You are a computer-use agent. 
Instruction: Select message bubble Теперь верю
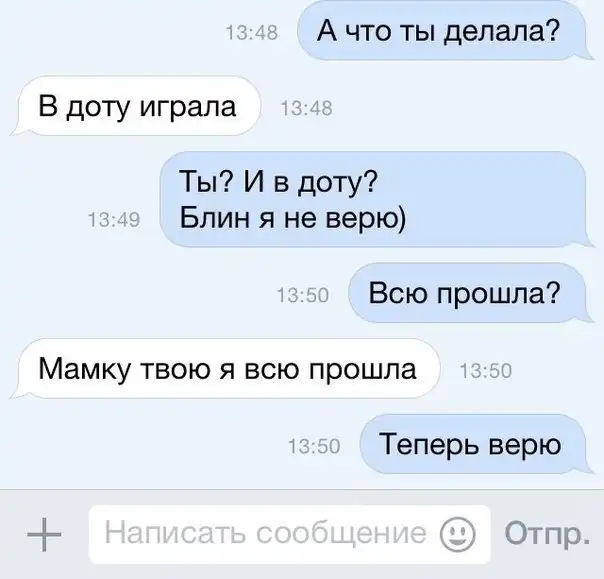(473, 444)
